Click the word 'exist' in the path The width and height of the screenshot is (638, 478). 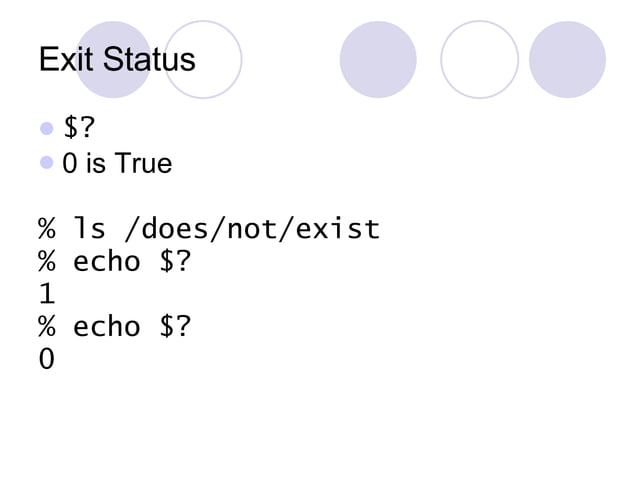338,229
